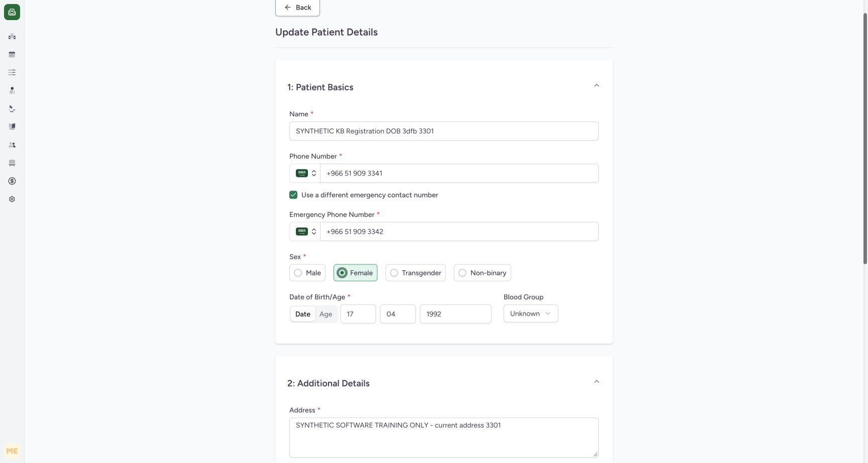Click the 'Update Patient Details' heading
The width and height of the screenshot is (868, 463).
click(327, 32)
